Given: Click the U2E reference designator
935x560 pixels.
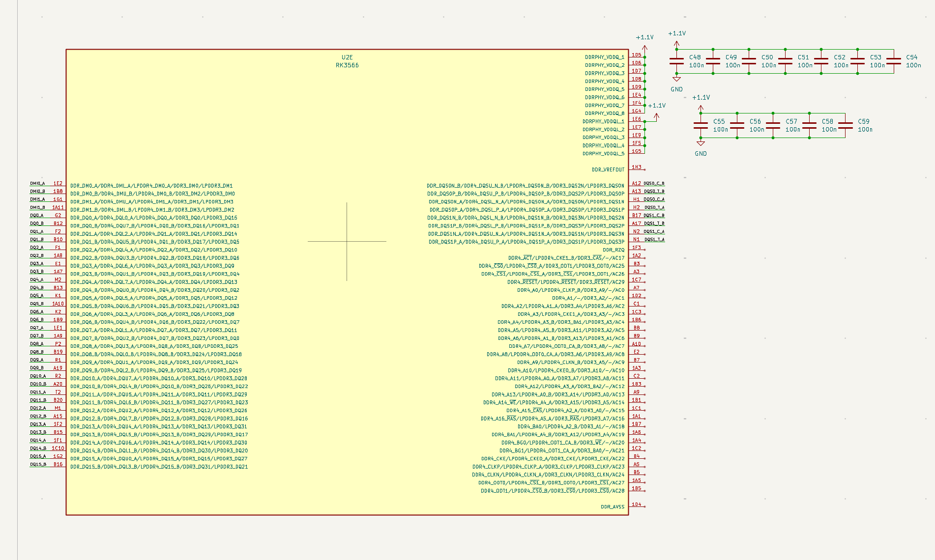Looking at the screenshot, I should pyautogui.click(x=347, y=57).
